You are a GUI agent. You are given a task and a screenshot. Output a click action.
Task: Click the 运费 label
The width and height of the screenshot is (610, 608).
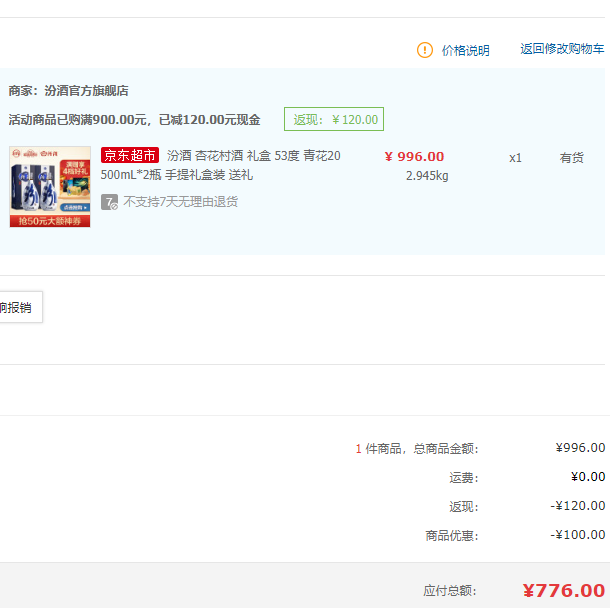pos(463,477)
